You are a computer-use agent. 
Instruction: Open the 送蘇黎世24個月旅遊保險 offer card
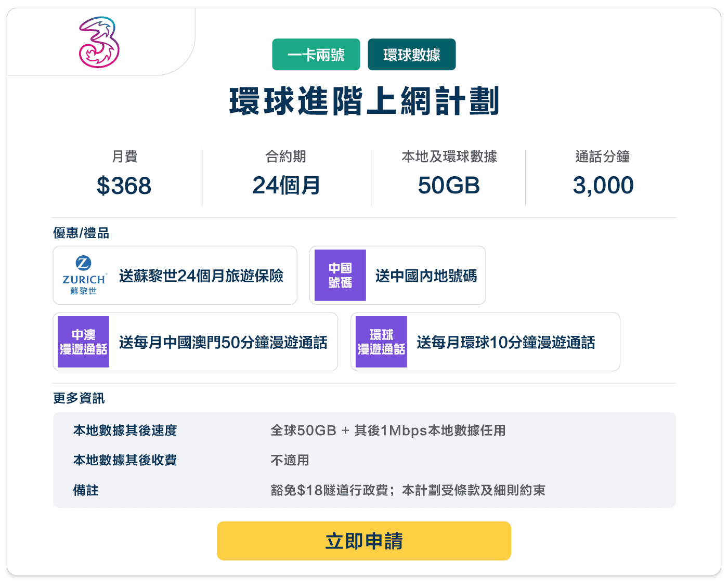coord(175,276)
